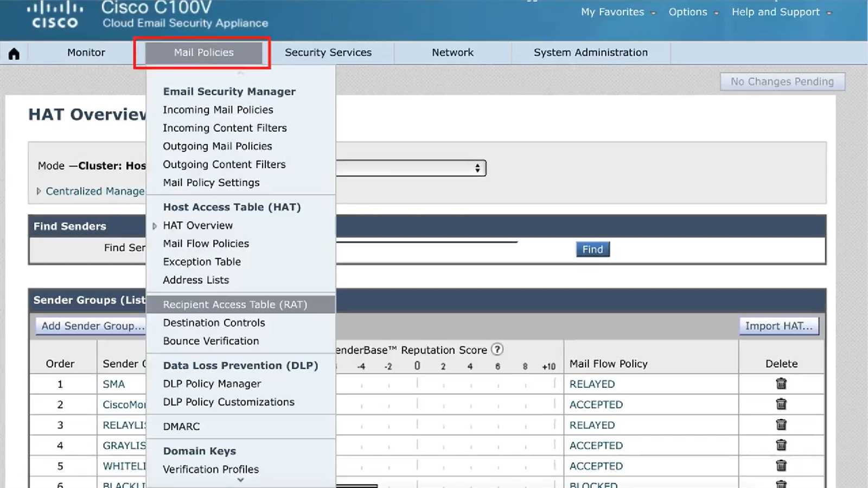Open the cluster mode dropdown selector
Screen dimensions: 868x488
click(x=477, y=168)
